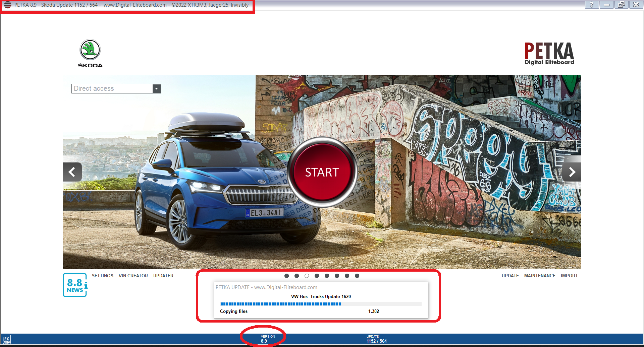Close the PETKA window
This screenshot has width=644, height=347.
point(636,5)
